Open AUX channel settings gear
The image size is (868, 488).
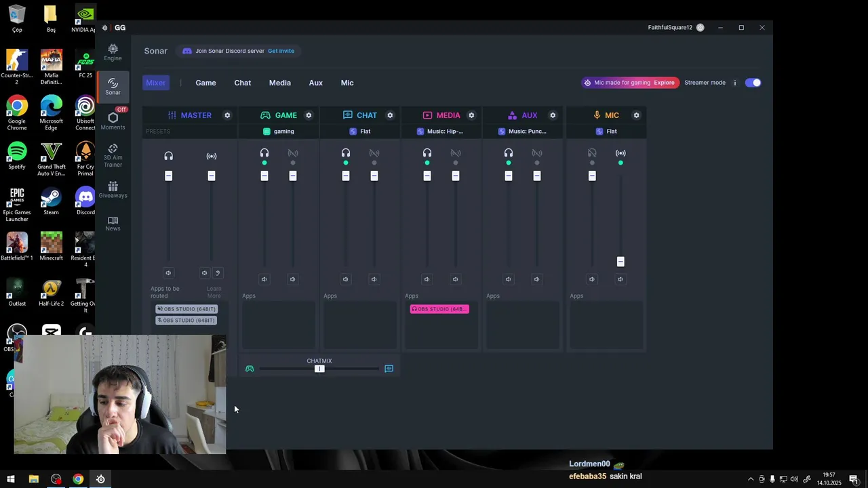[553, 115]
